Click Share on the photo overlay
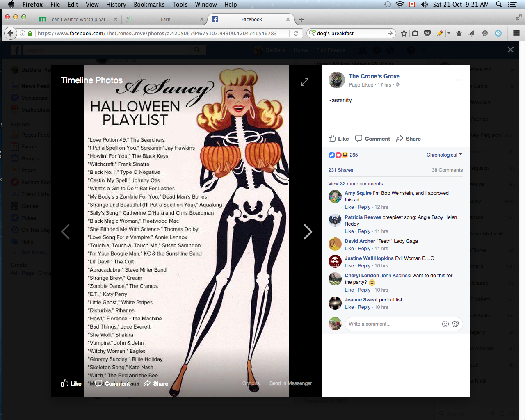 (x=156, y=383)
